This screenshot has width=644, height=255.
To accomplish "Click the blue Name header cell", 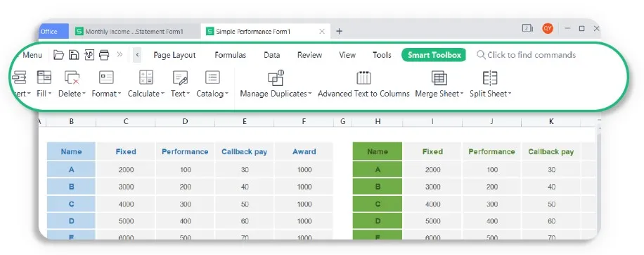I will [71, 151].
